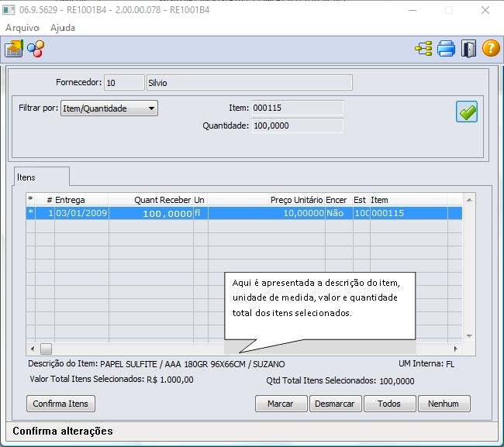504x447 pixels.
Task: Open the Ajuda menu
Action: [x=62, y=28]
